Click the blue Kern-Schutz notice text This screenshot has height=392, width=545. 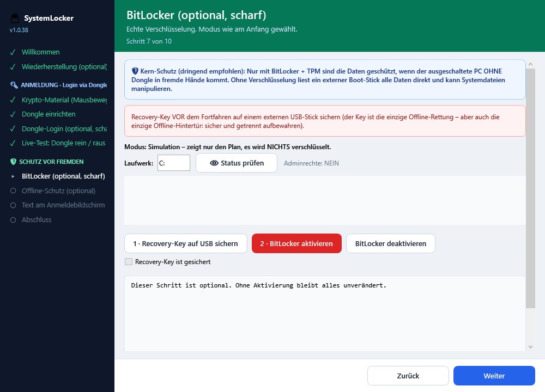pos(325,79)
